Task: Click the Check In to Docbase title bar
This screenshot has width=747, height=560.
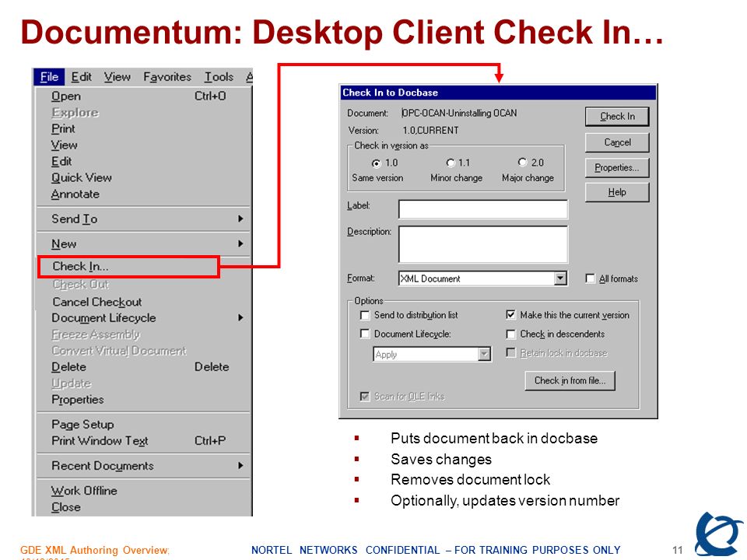Action: coord(498,93)
